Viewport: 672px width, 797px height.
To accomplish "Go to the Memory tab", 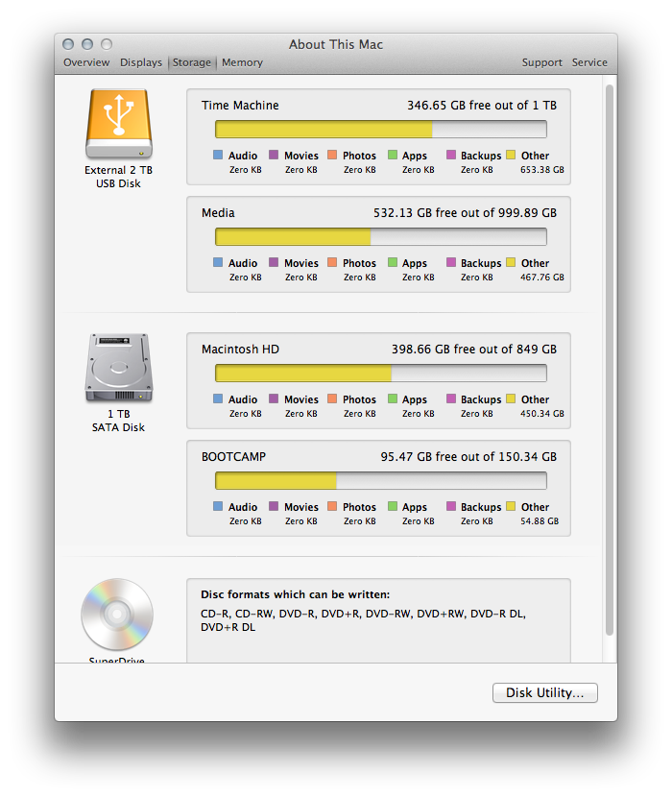I will tap(242, 62).
